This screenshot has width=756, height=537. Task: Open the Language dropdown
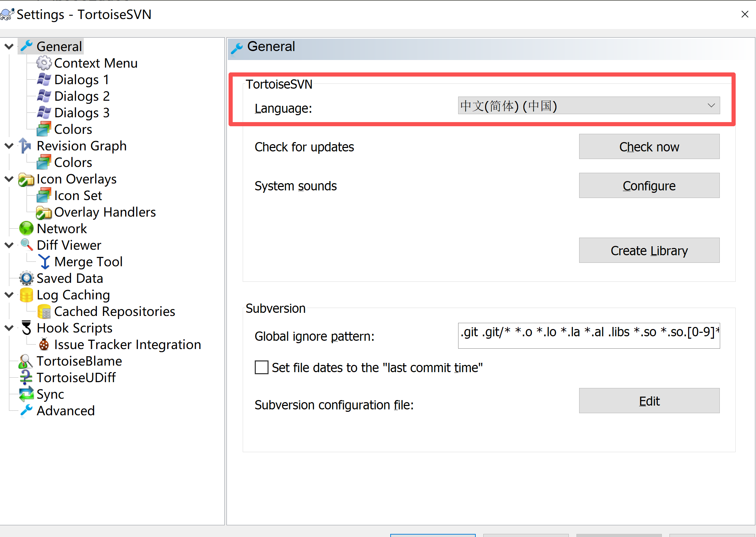click(x=588, y=106)
